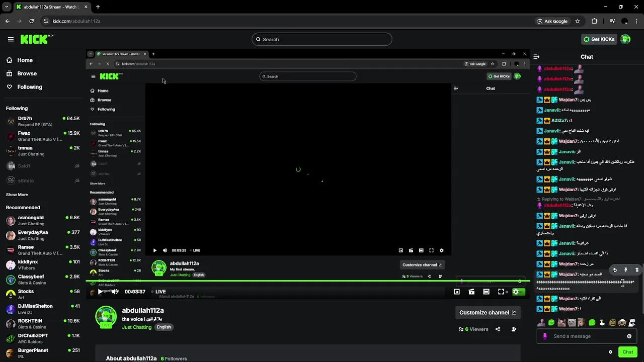The width and height of the screenshot is (644, 362).
Task: Open tmnaa channel in Following list
Action: [x=43, y=151]
